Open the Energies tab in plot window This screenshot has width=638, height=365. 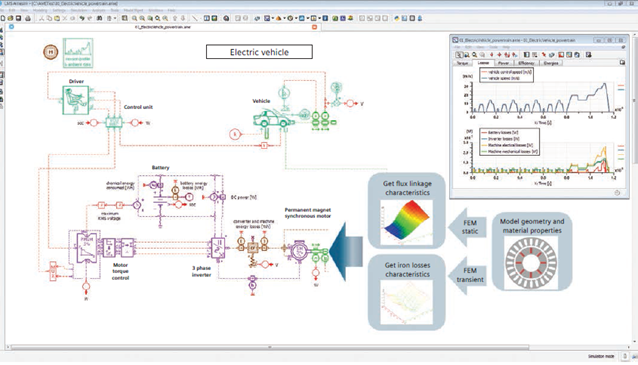click(551, 63)
